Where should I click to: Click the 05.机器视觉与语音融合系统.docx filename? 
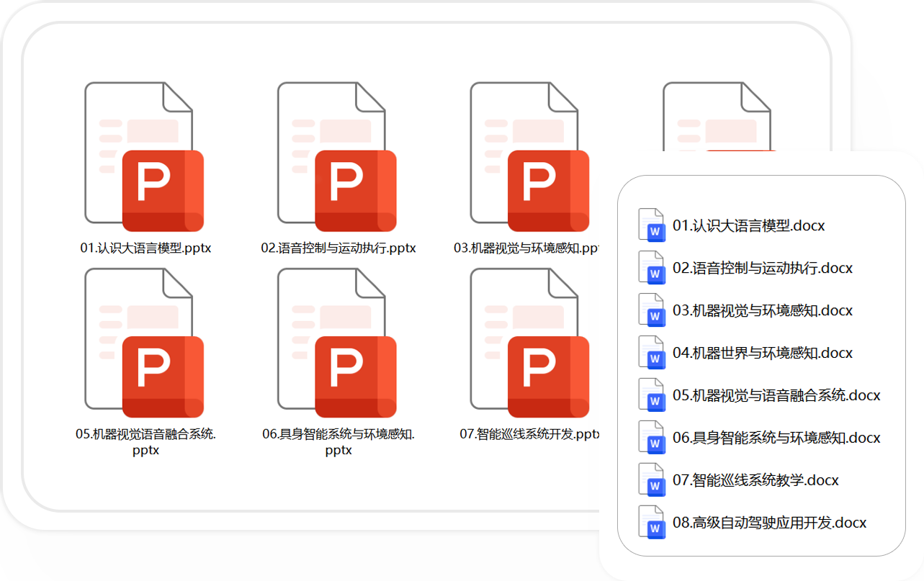click(x=776, y=395)
